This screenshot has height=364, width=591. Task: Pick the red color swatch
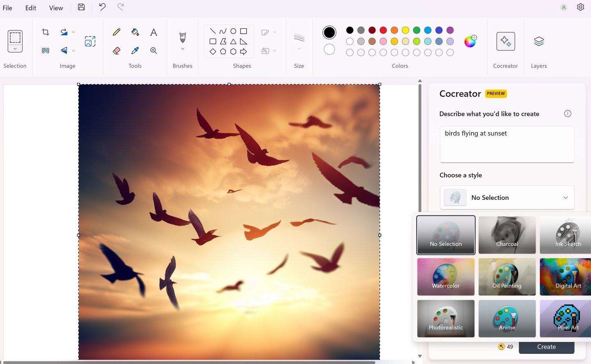[x=383, y=30]
